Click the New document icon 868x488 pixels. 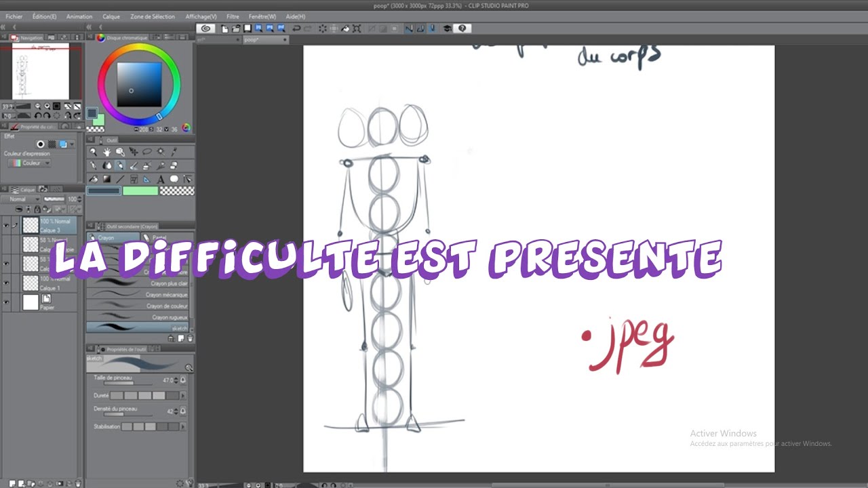(224, 28)
